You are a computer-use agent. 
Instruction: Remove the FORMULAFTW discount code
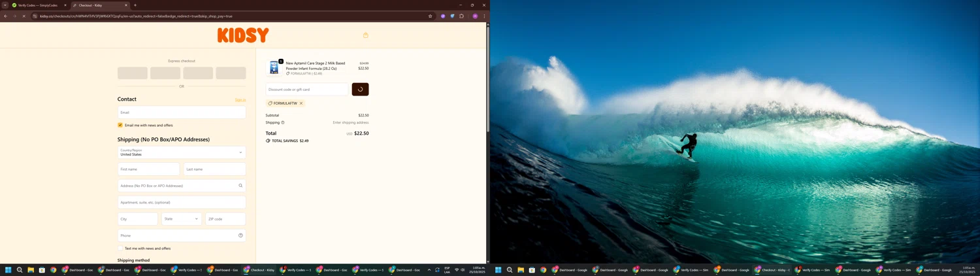[x=301, y=103]
